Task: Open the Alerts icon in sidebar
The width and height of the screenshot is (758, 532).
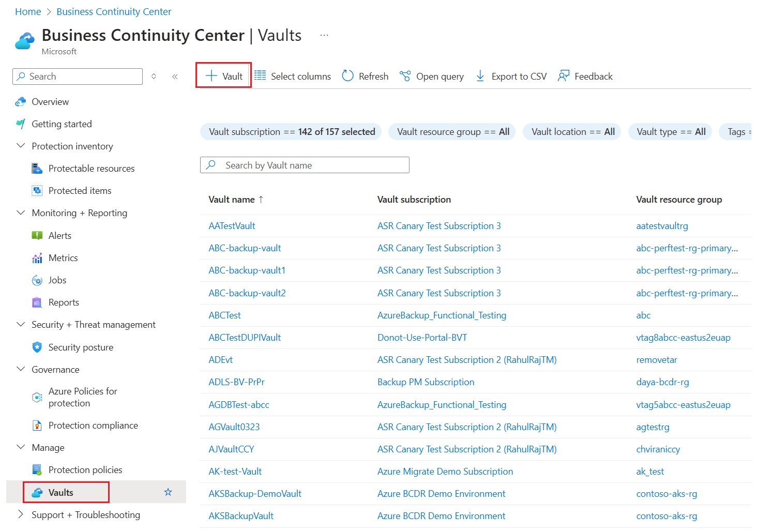Action: click(37, 235)
